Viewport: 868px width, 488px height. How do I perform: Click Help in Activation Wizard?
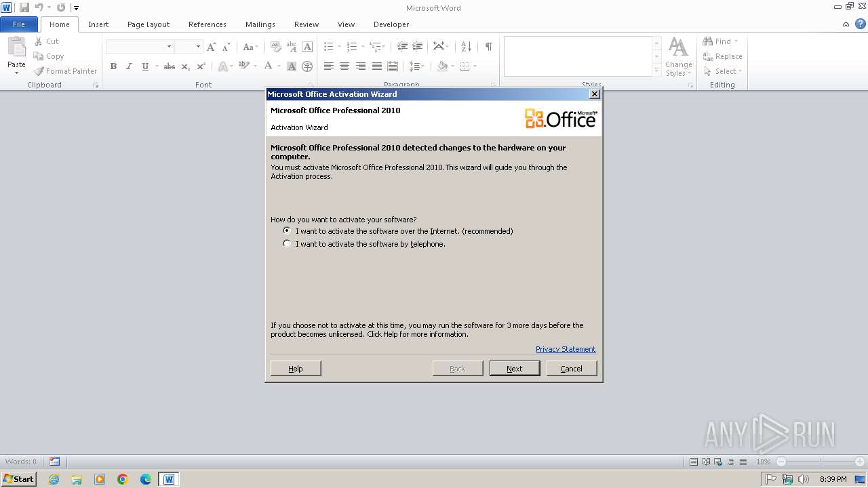pos(296,368)
